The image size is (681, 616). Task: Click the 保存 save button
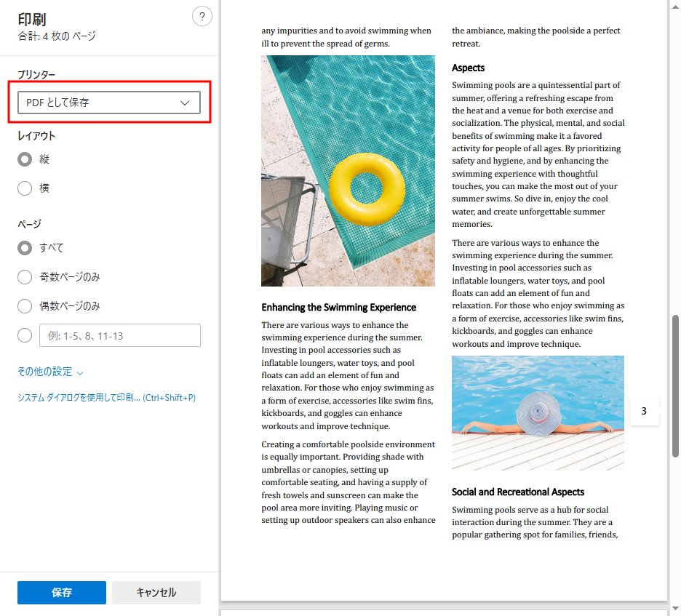[62, 593]
